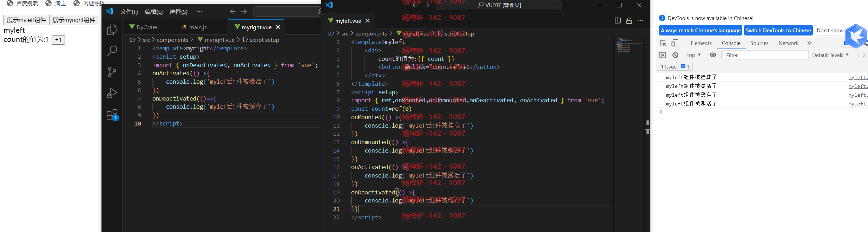The width and height of the screenshot is (868, 232).
Task: Click Always match Chrome's language
Action: [701, 30]
